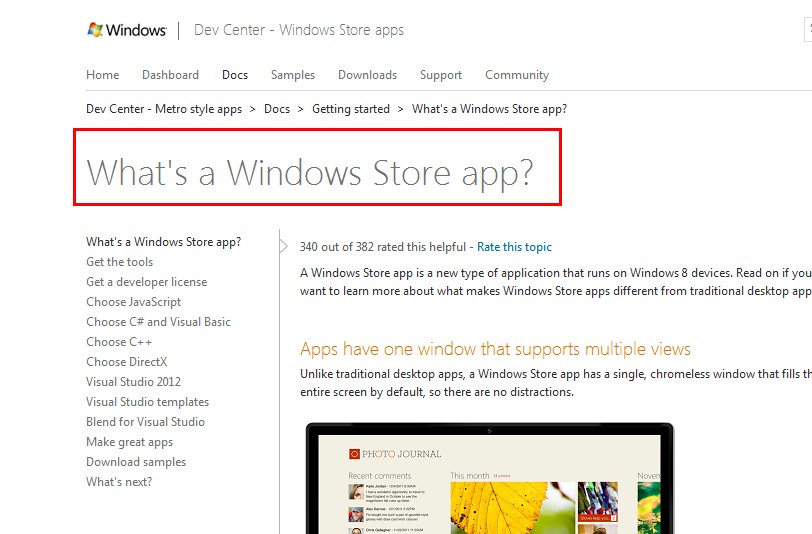The image size is (812, 534).
Task: Click the yellow leaf photo in the screenshot
Action: (x=513, y=508)
